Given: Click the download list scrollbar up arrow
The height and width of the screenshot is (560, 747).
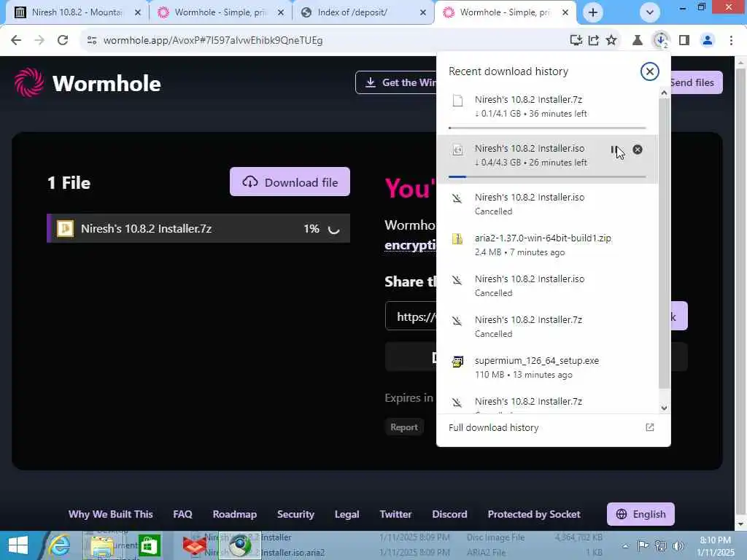Looking at the screenshot, I should point(664,93).
